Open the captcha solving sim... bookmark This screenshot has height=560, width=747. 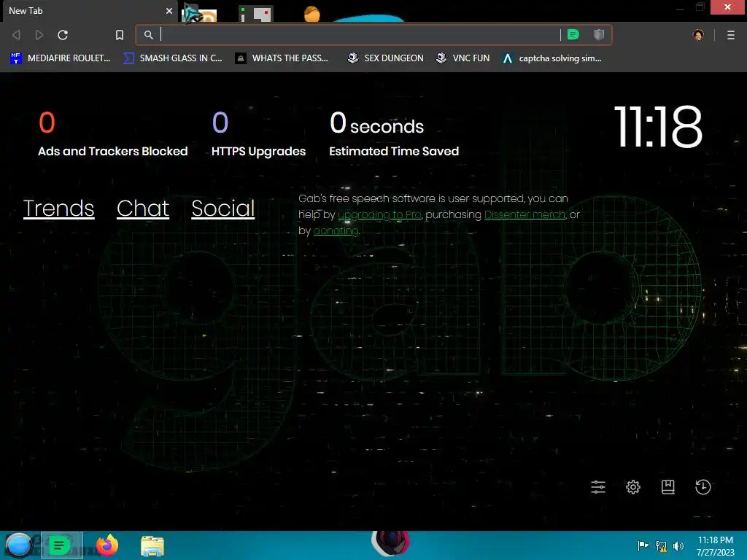pos(552,58)
